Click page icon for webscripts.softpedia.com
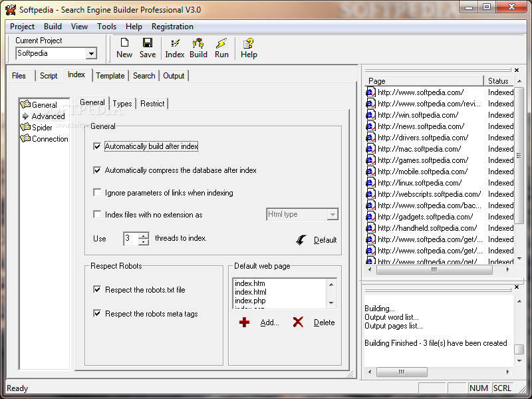The width and height of the screenshot is (532, 399). point(370,194)
